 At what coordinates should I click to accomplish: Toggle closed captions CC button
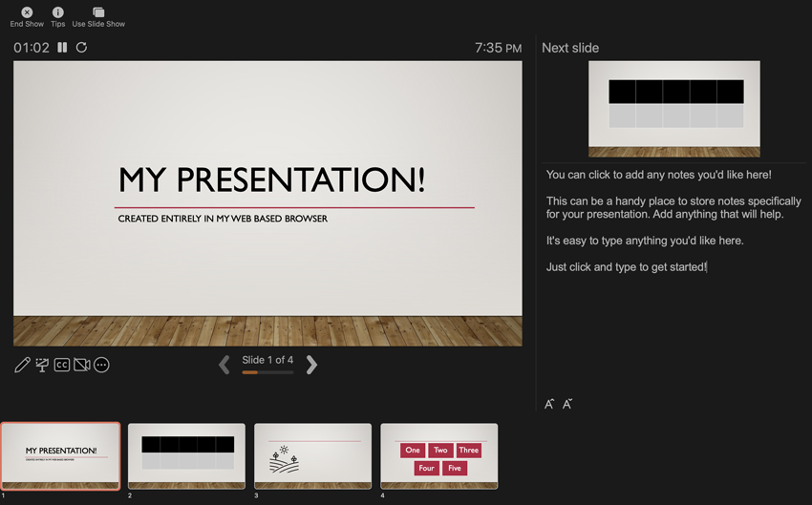pyautogui.click(x=62, y=365)
